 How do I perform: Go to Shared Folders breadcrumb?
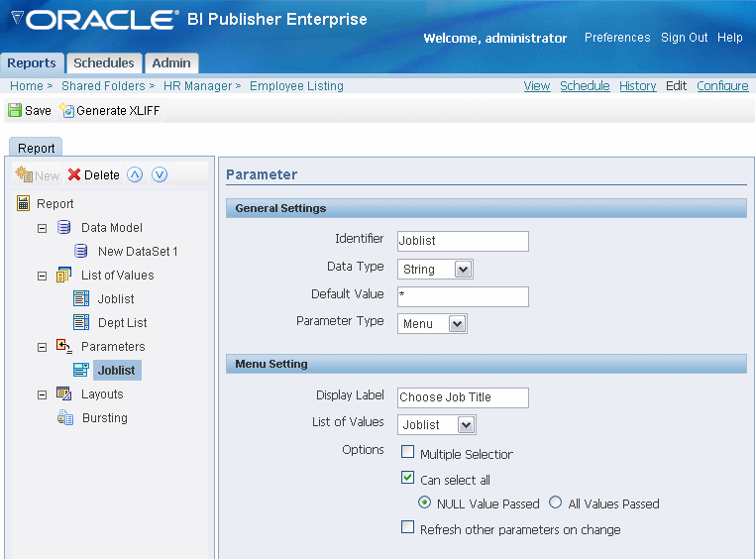click(103, 86)
